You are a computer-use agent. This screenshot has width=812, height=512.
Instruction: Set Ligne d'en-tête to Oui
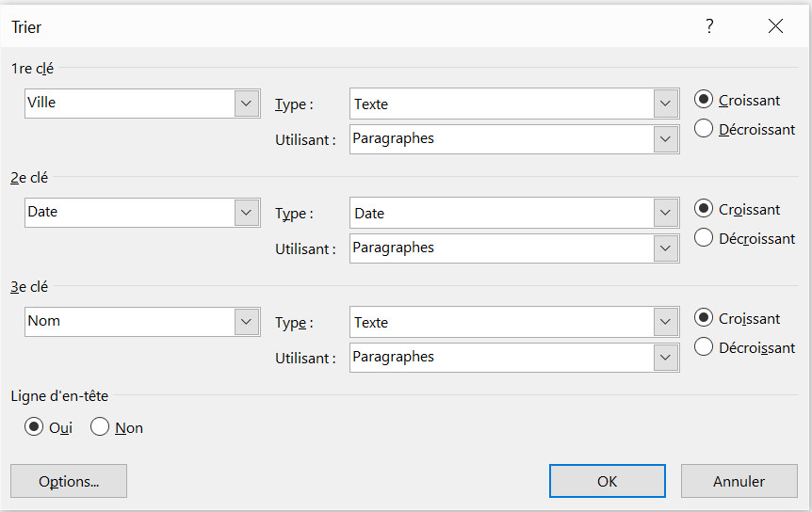coord(35,427)
